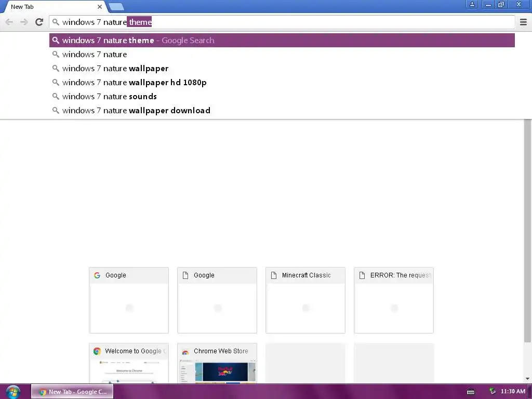Close the New Tab tab

99,6
